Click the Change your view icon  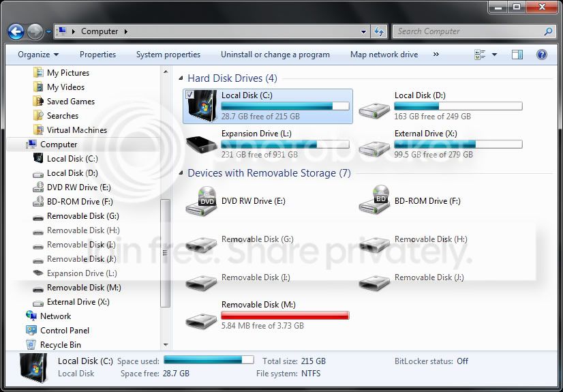pyautogui.click(x=480, y=55)
